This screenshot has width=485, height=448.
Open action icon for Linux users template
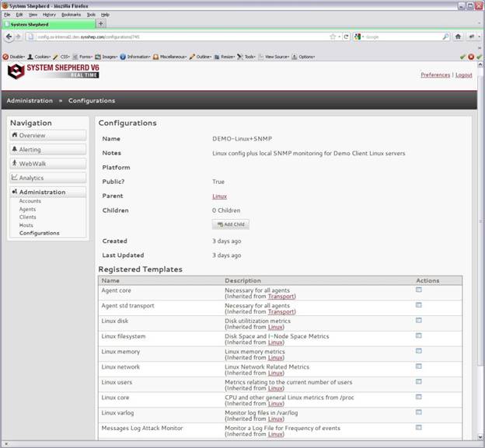tap(418, 381)
